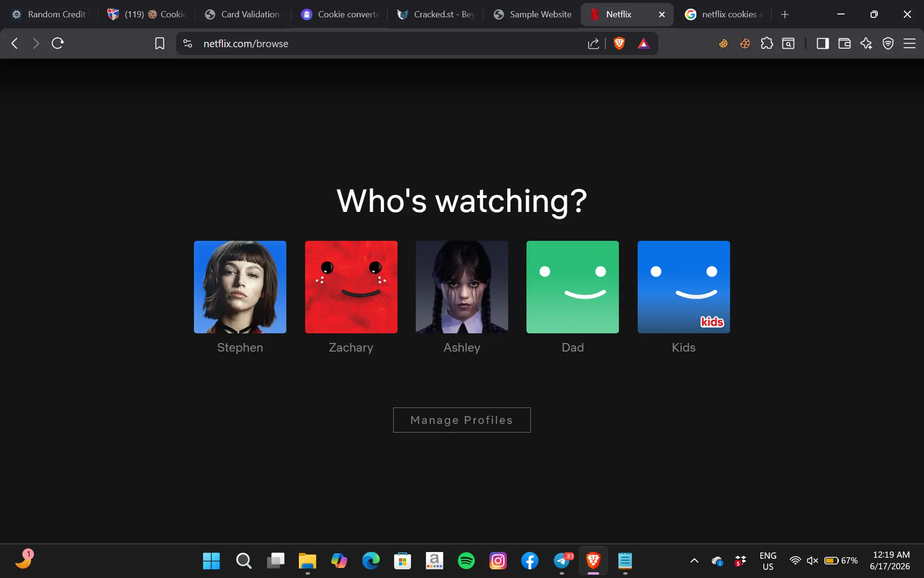The height and width of the screenshot is (578, 924).
Task: Open File Explorer from taskbar
Action: coord(308,561)
